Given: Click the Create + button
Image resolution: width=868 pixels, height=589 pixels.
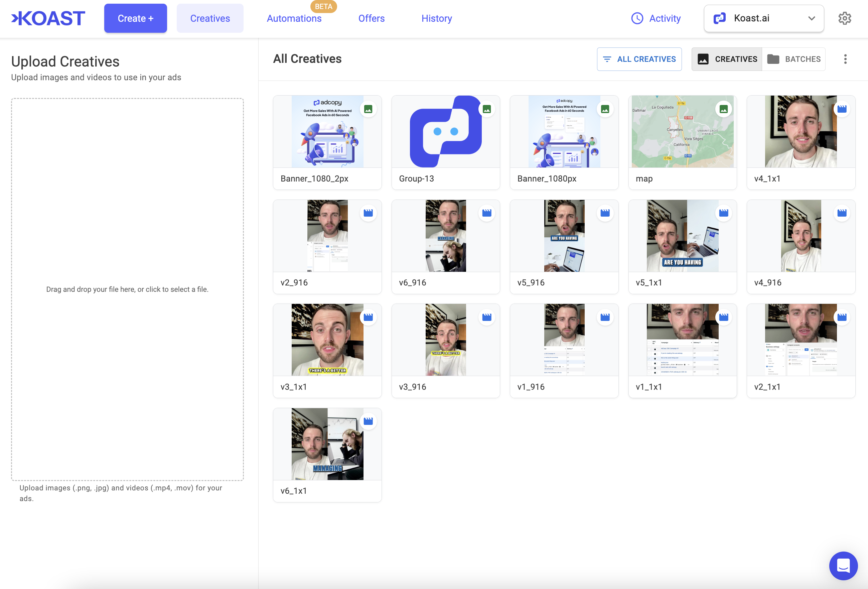Looking at the screenshot, I should (x=135, y=18).
